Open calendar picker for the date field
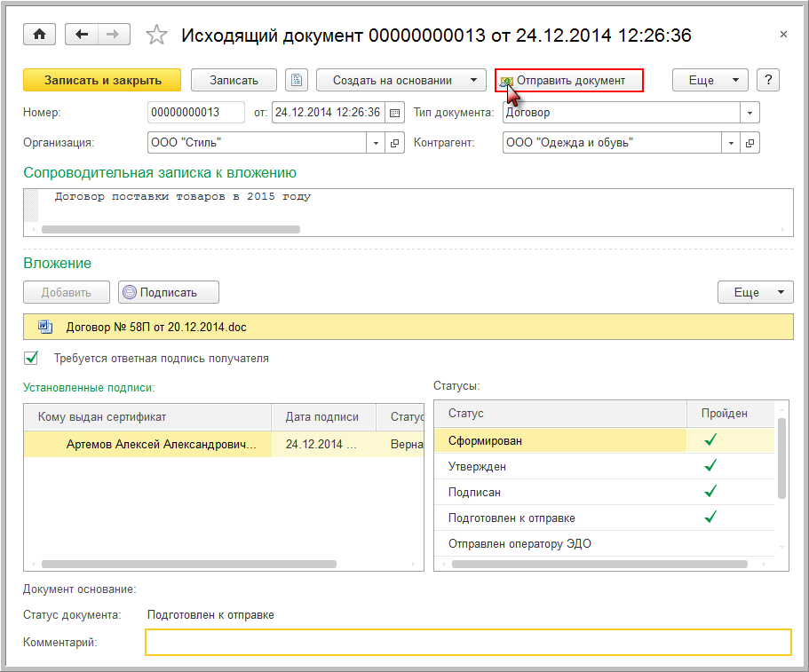This screenshot has width=809, height=672. click(394, 113)
